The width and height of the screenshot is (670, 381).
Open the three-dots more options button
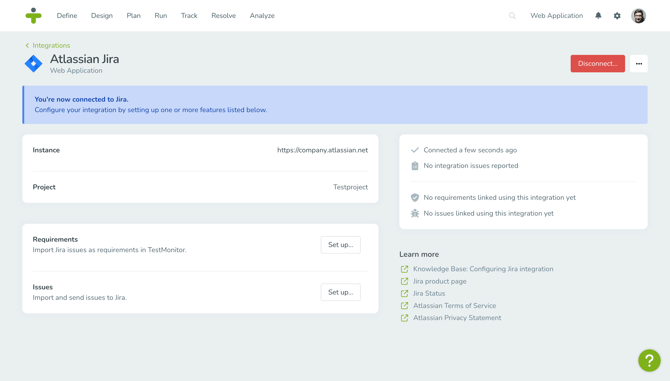tap(639, 64)
